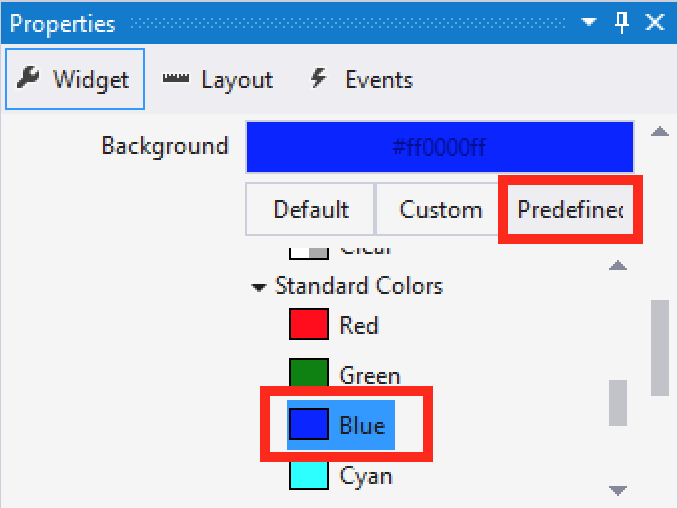Close the Properties panel
678x508 pixels.
tap(654, 22)
